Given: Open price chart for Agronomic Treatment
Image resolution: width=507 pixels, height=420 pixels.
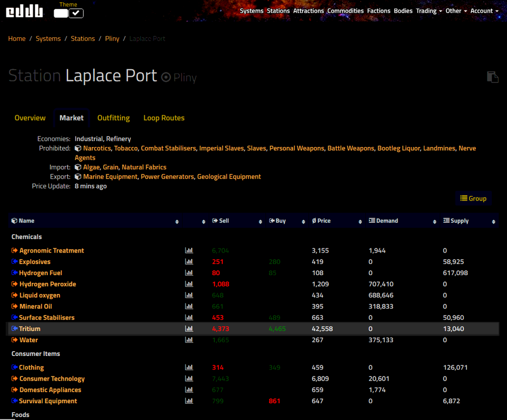Looking at the screenshot, I should pos(189,250).
